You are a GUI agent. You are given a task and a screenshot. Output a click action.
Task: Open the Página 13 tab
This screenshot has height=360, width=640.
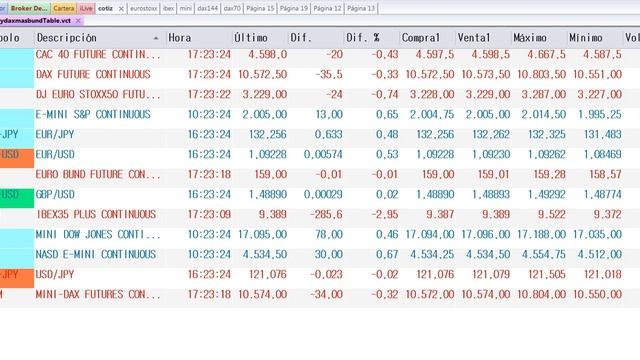tap(361, 8)
